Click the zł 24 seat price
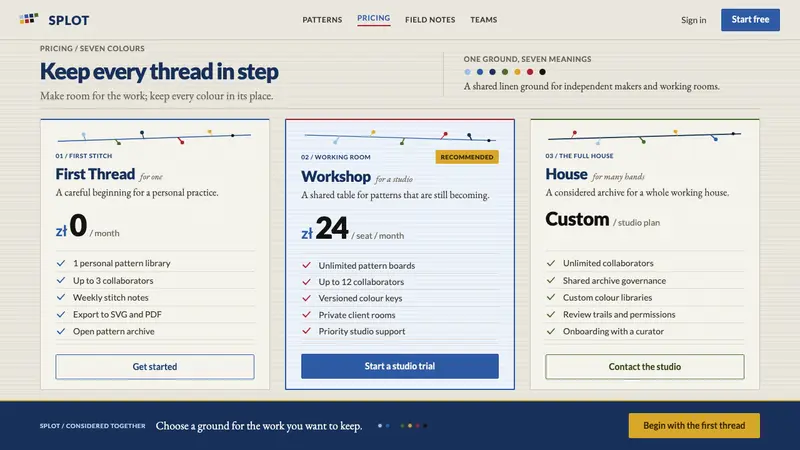Image resolution: width=800 pixels, height=450 pixels. pyautogui.click(x=353, y=229)
